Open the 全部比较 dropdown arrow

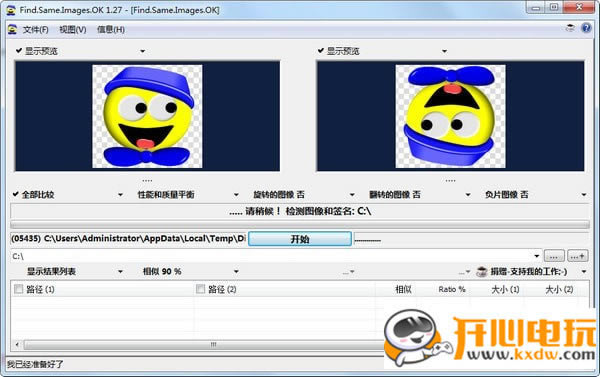(x=120, y=195)
